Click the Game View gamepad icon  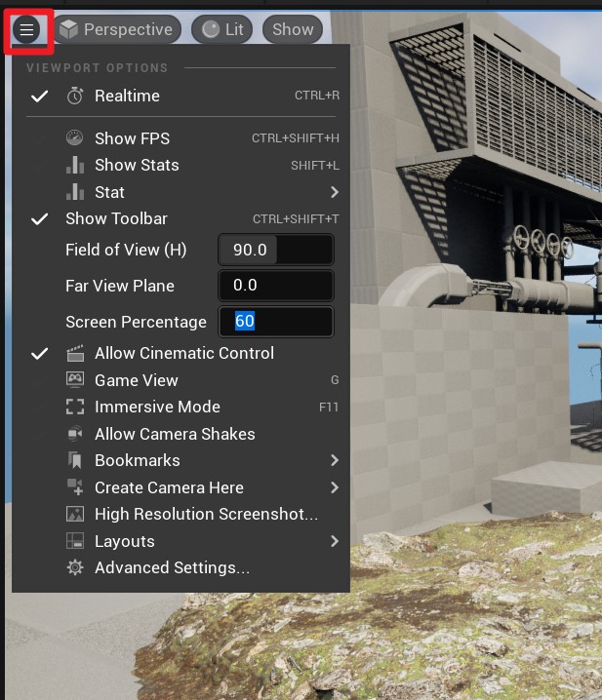[x=75, y=380]
